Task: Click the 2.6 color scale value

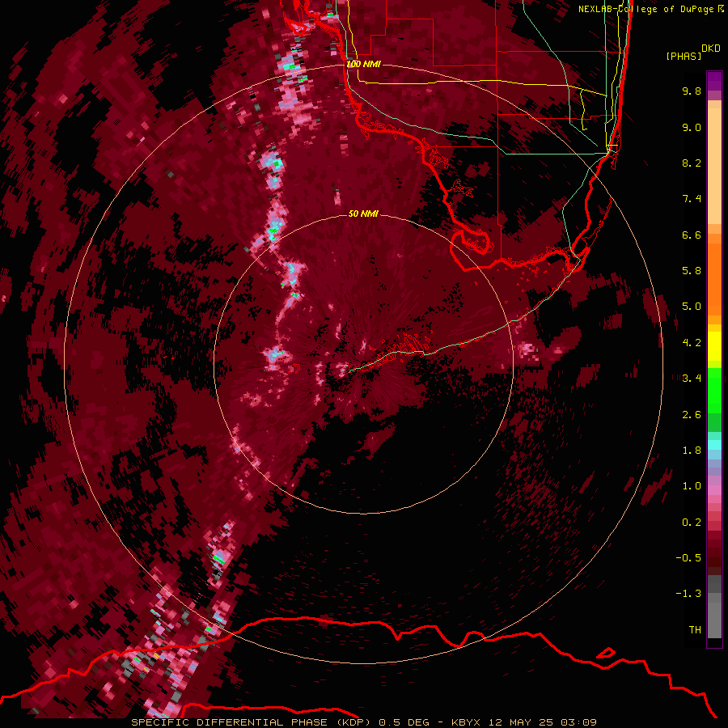Action: tap(692, 415)
